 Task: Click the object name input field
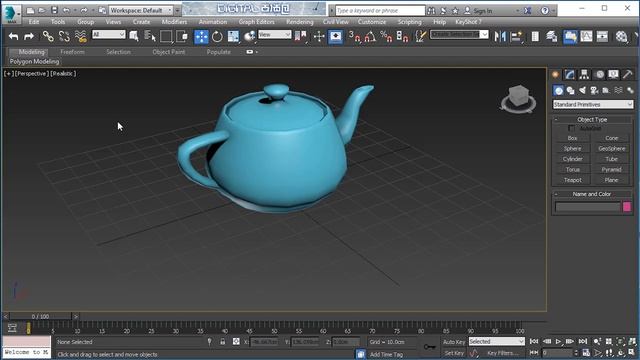(x=588, y=207)
